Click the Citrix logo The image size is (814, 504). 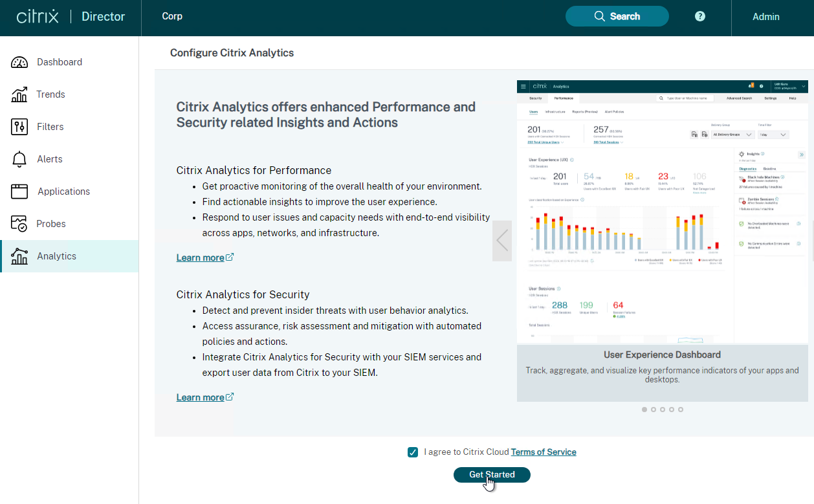[x=38, y=16]
